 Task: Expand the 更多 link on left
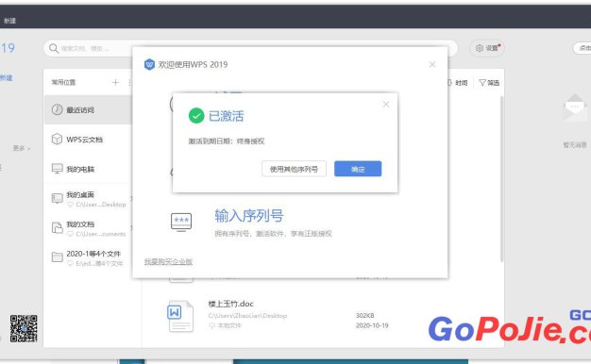pos(22,148)
